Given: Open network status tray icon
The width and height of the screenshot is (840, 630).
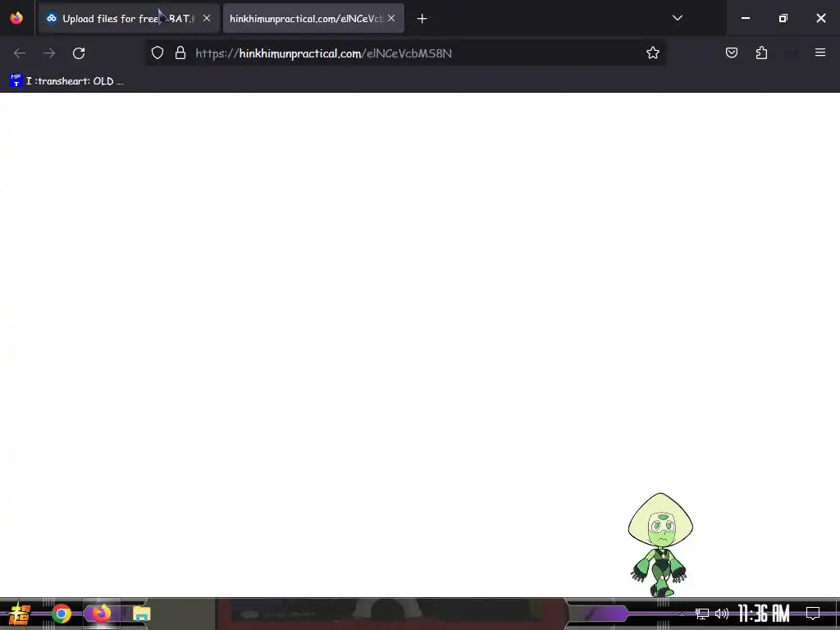Looking at the screenshot, I should click(702, 614).
